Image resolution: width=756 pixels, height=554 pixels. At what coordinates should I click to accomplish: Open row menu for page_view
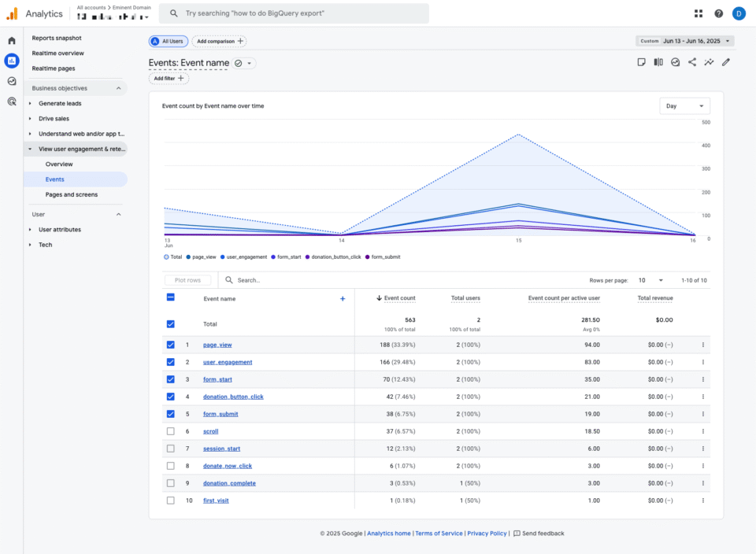click(703, 345)
